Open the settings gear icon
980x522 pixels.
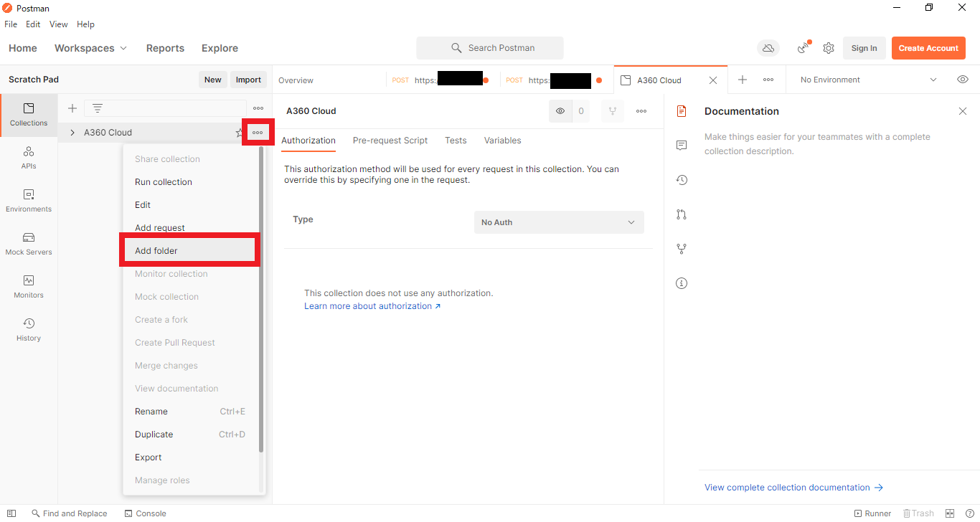pos(829,48)
